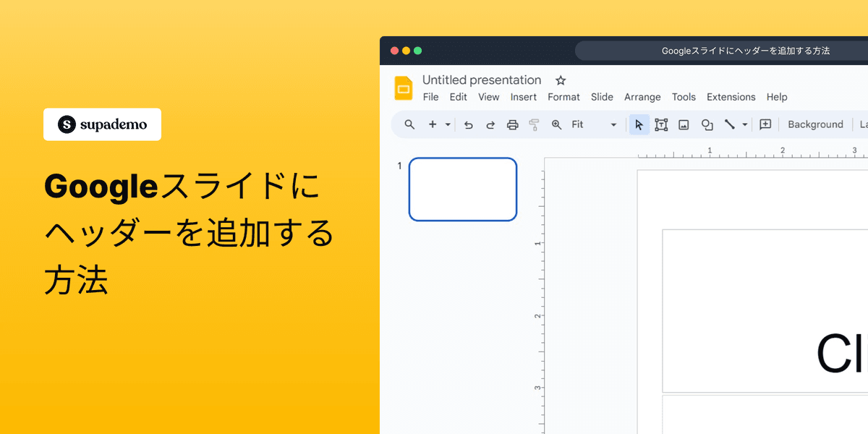Image resolution: width=868 pixels, height=434 pixels.
Task: Expand the zoom plus dropdown arrow
Action: [447, 124]
